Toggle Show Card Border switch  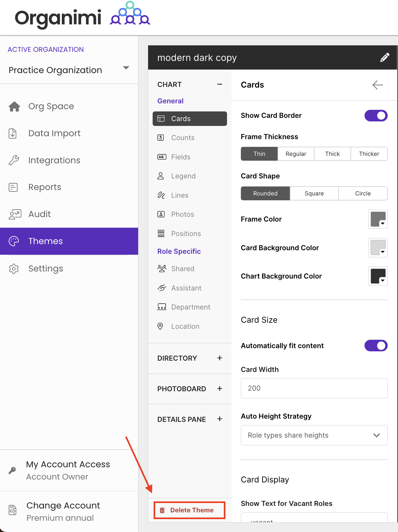coord(376,116)
